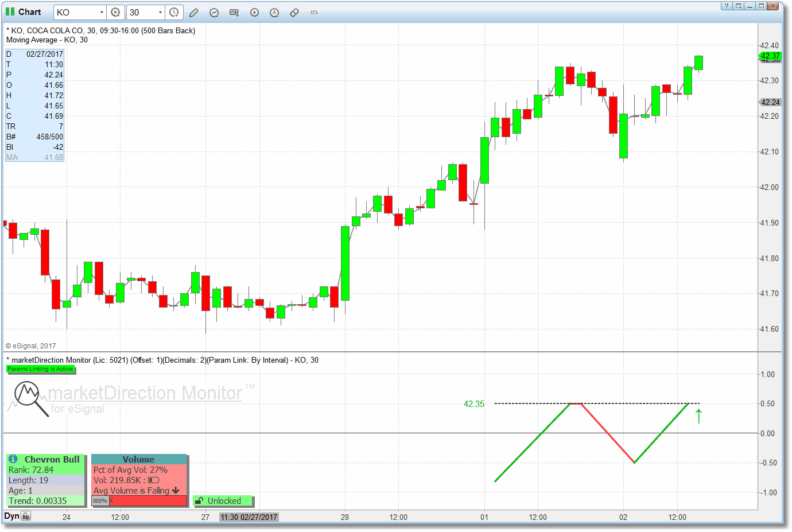Click the Dyn lock icon at bottom

click(x=26, y=516)
